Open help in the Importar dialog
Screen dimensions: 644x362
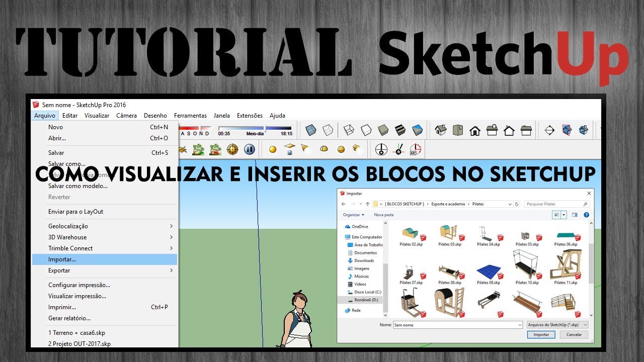(586, 215)
